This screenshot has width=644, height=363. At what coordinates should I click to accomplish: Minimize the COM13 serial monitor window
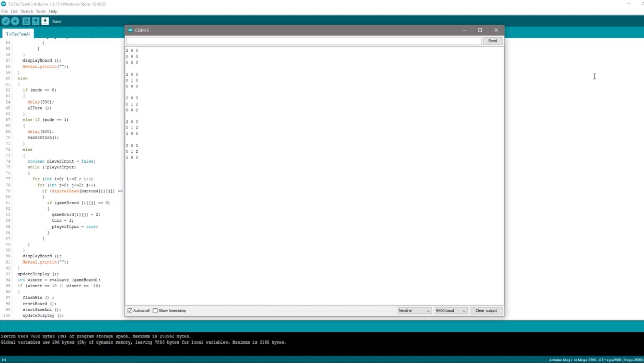click(x=464, y=30)
